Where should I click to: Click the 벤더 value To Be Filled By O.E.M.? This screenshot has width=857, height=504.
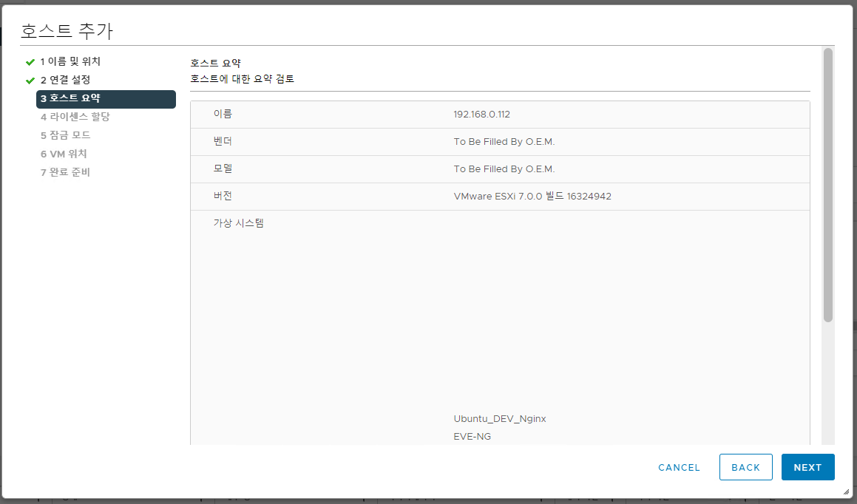tap(504, 142)
